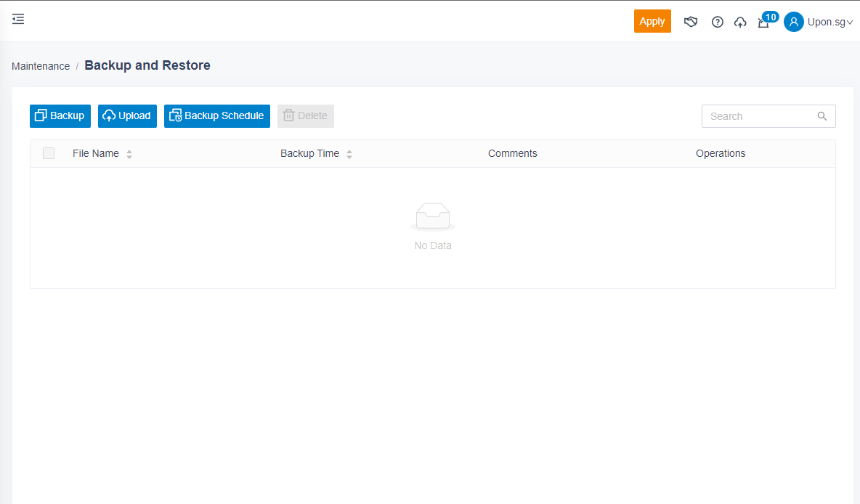Click the Backup button
This screenshot has width=860, height=504.
click(60, 116)
